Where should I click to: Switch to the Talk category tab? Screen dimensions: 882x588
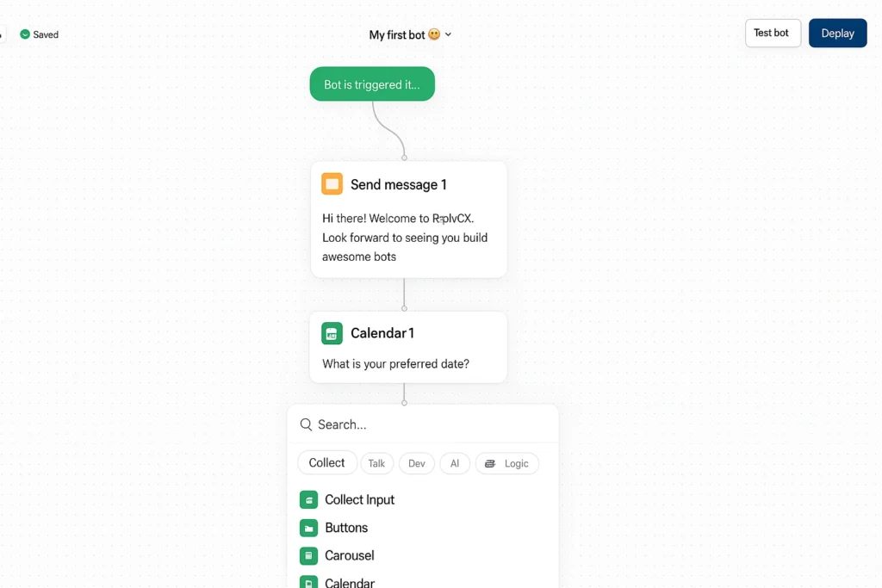377,463
